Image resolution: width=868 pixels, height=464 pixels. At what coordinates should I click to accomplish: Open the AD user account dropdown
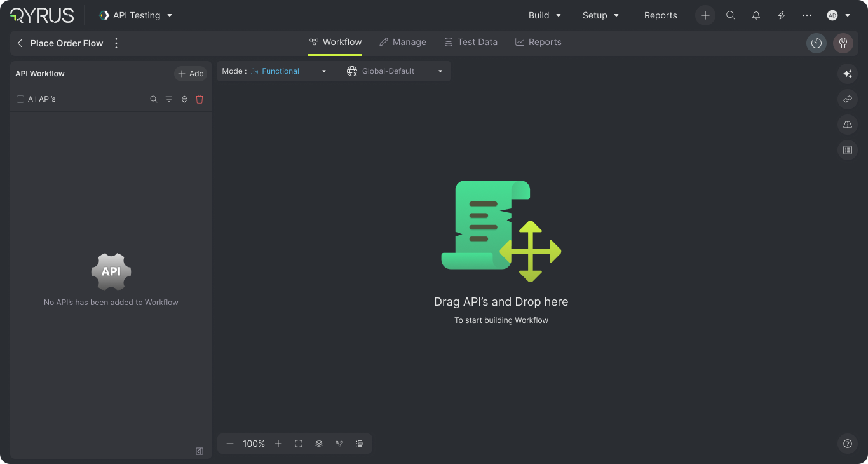click(x=838, y=15)
